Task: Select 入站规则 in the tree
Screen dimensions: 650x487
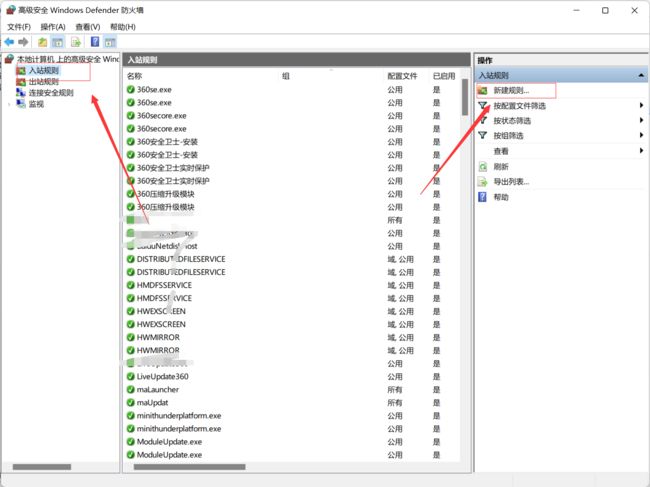Action: point(44,71)
